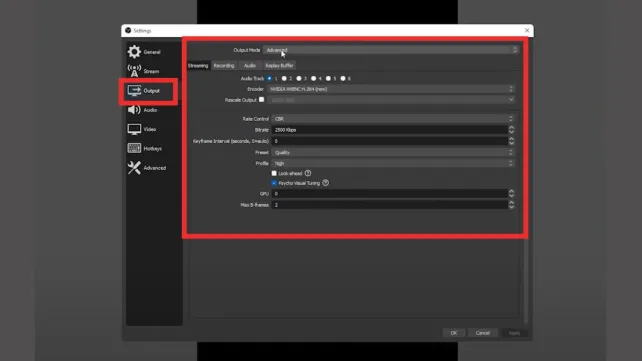The width and height of the screenshot is (642, 361).
Task: Select the Output settings section
Action: tap(144, 90)
